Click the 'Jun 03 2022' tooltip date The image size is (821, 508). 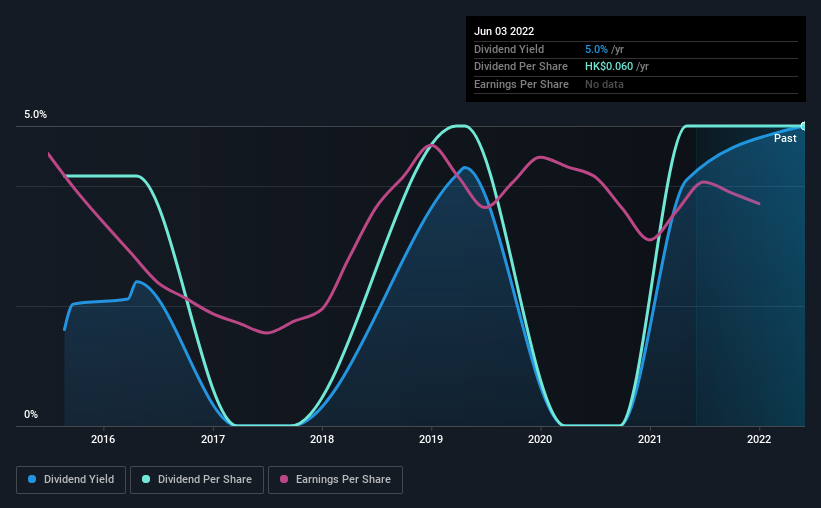(504, 31)
